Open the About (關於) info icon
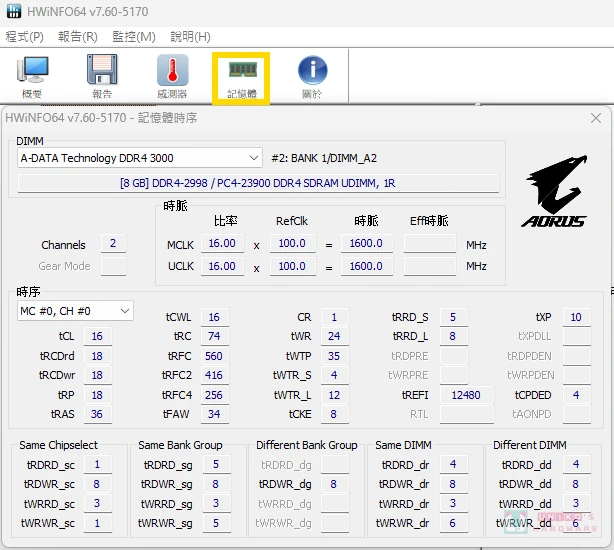 [312, 77]
